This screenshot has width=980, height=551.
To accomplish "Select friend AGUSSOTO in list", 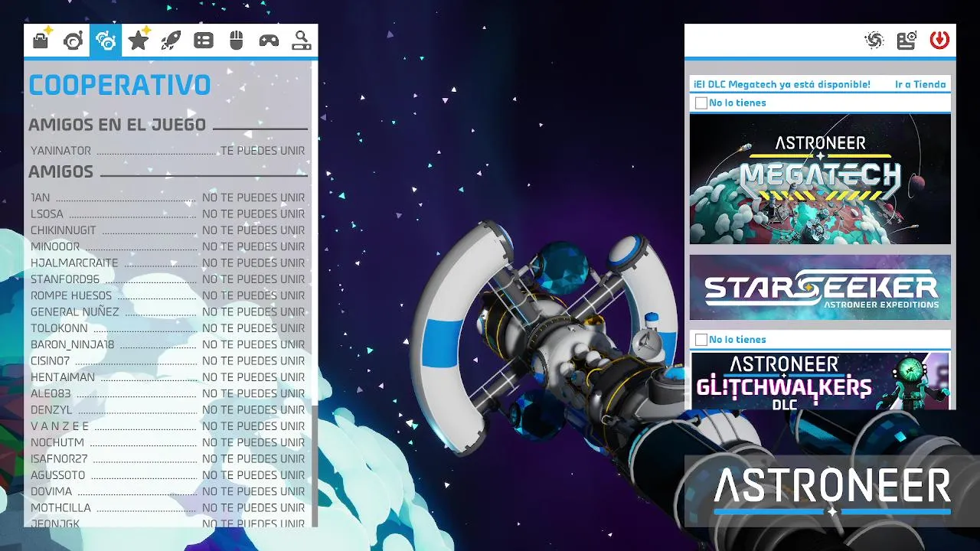I will coord(168,475).
